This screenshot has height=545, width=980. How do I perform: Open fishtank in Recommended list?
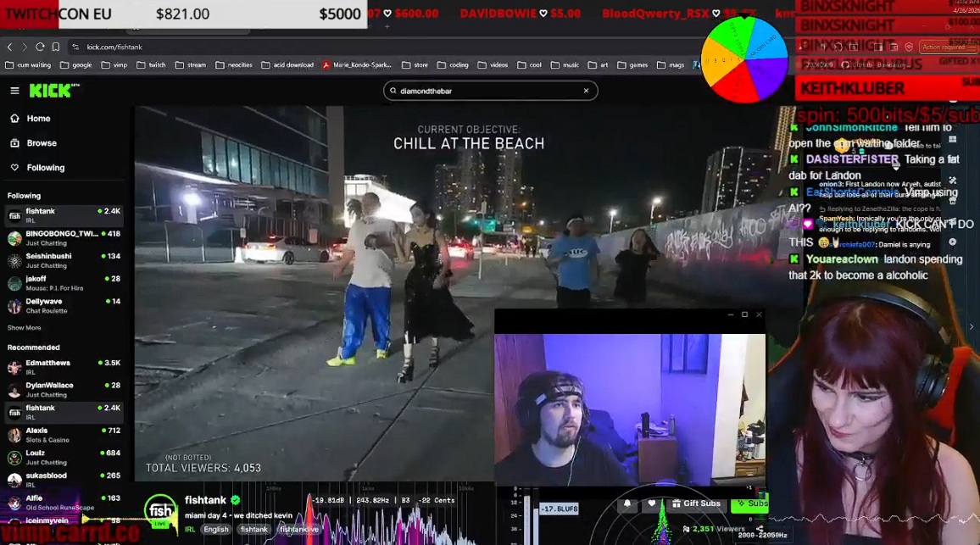click(64, 412)
